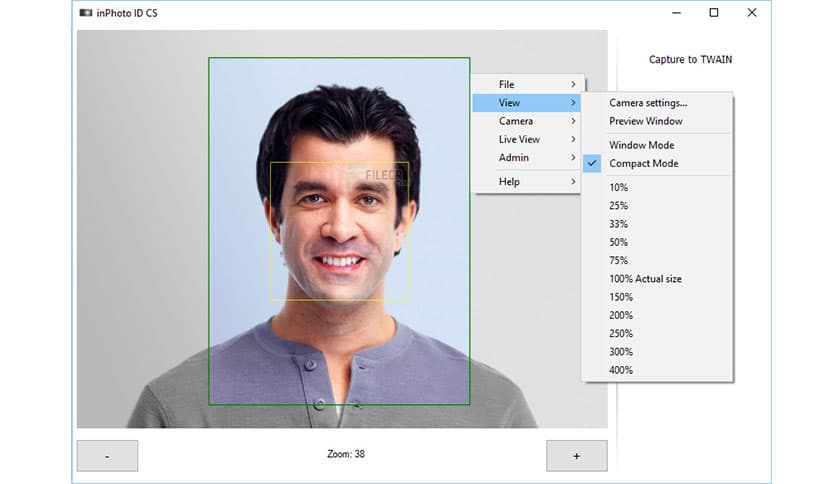Image resolution: width=836 pixels, height=484 pixels.
Task: Expand the View submenu arrow
Action: coord(573,102)
